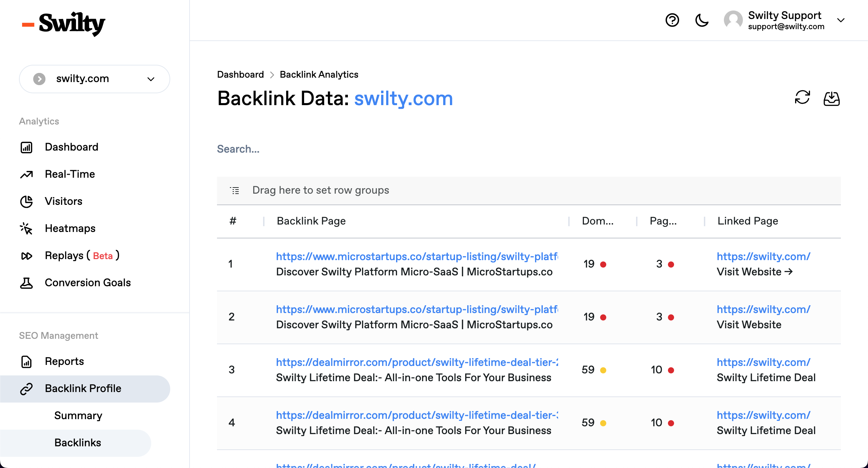868x468 pixels.
Task: Expand the Swilty Support account menu
Action: [841, 20]
